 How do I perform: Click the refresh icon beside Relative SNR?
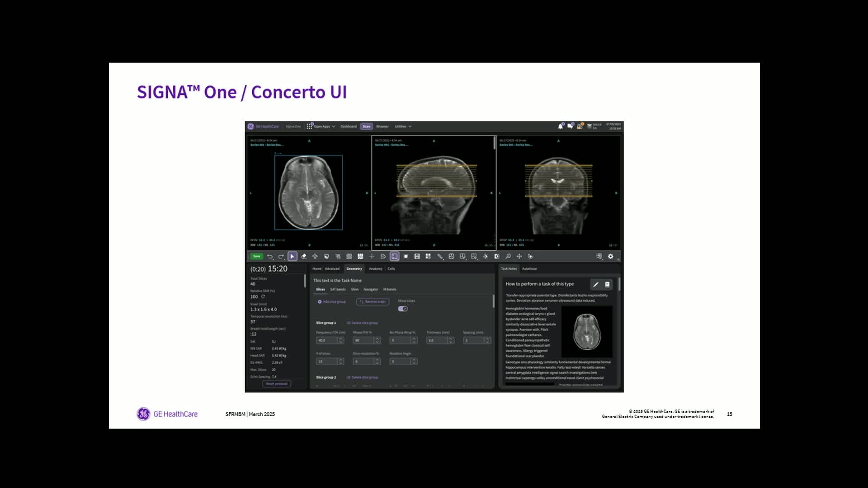coord(263,297)
